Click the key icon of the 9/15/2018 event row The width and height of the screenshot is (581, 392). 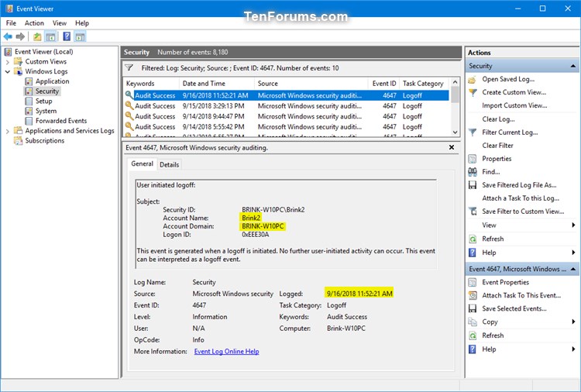click(x=129, y=105)
